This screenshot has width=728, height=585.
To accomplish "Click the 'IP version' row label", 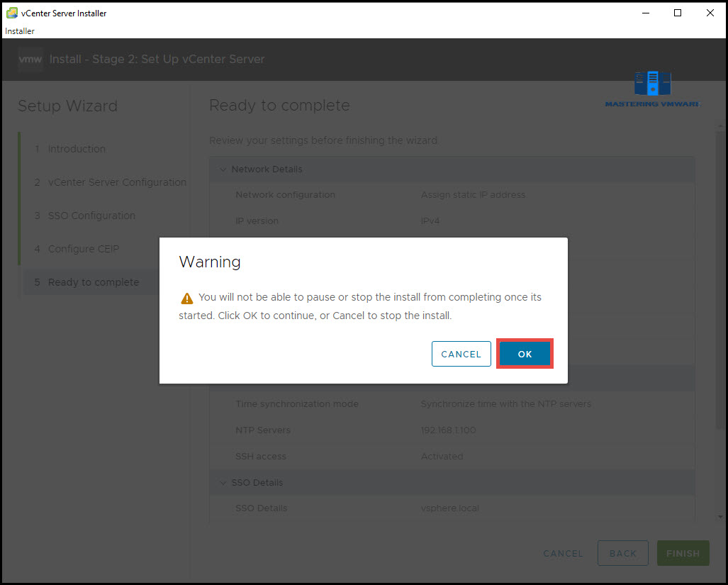I will pyautogui.click(x=257, y=221).
